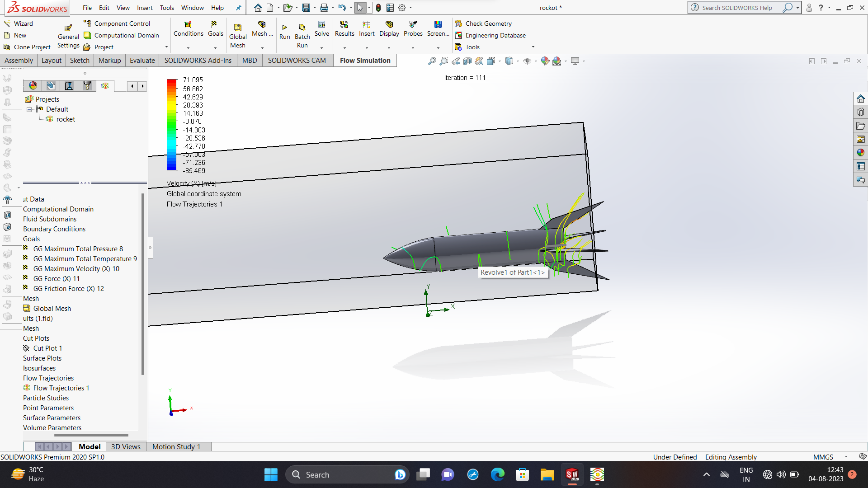Click the Probes tool icon
The image size is (868, 488).
(413, 25)
